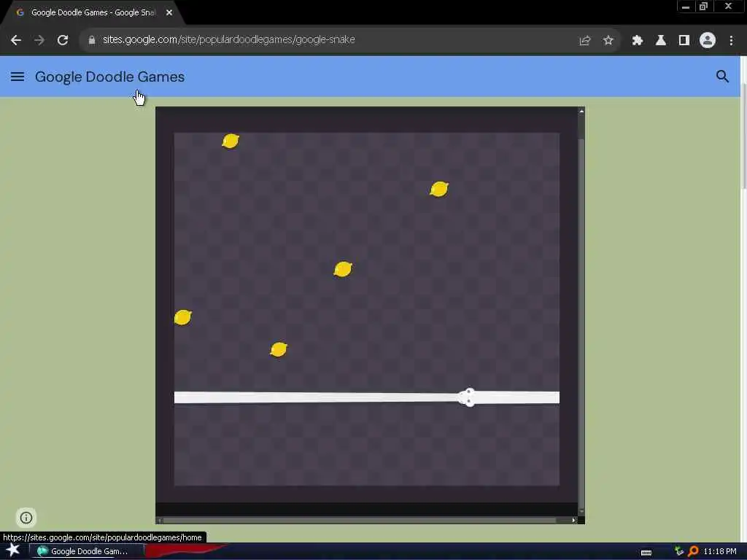Click the lemon in the top-left corner of board

click(x=231, y=141)
